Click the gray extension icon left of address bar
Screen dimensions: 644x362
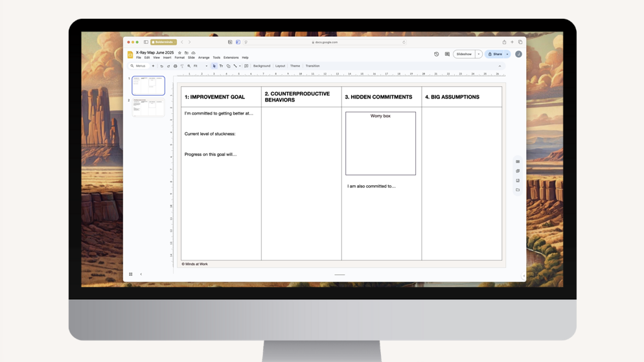click(x=230, y=42)
